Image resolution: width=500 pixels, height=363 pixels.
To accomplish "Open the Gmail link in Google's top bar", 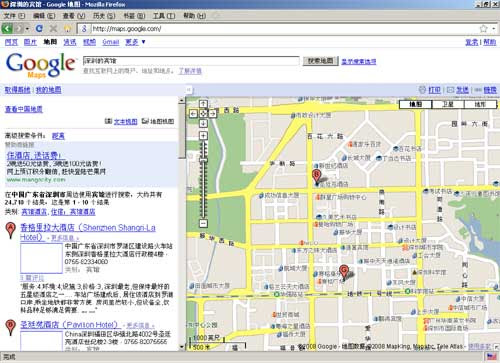I will [x=111, y=42].
